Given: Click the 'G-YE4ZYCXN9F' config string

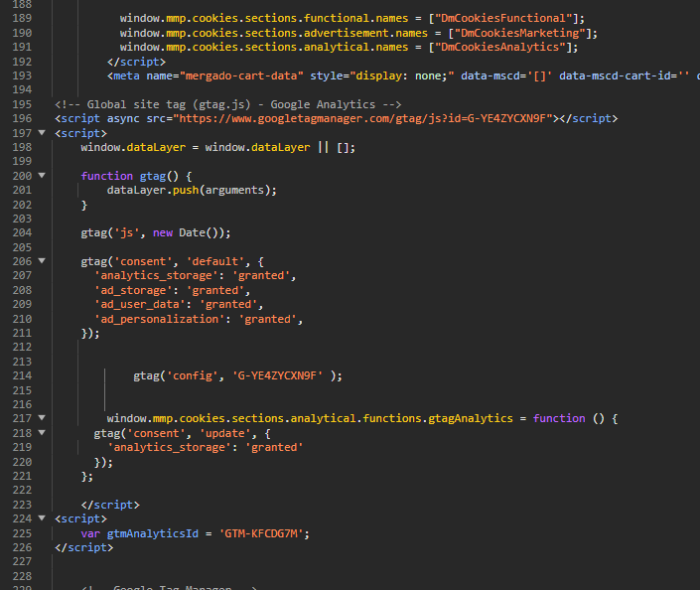Looking at the screenshot, I should pos(277,375).
